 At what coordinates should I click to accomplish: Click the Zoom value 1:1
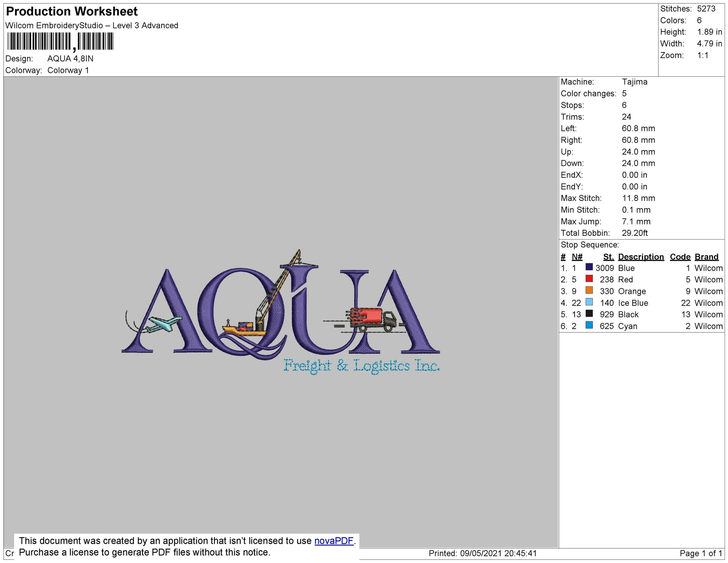point(703,55)
